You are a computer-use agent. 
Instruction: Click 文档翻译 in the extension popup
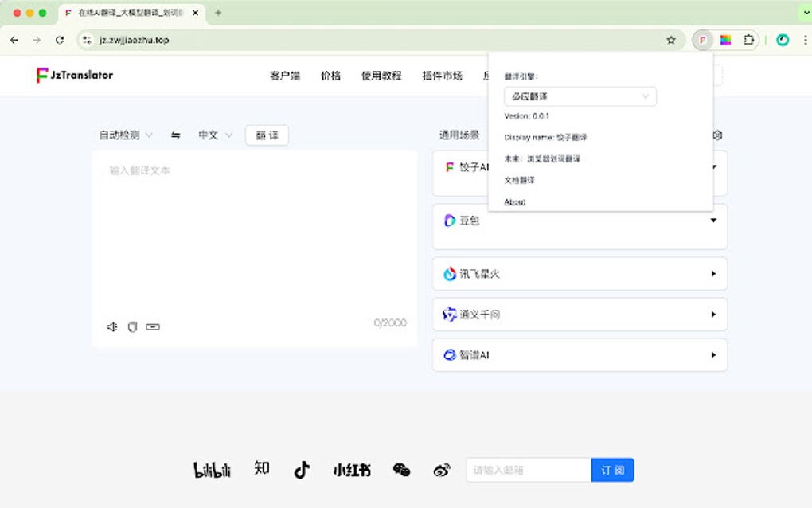click(519, 180)
